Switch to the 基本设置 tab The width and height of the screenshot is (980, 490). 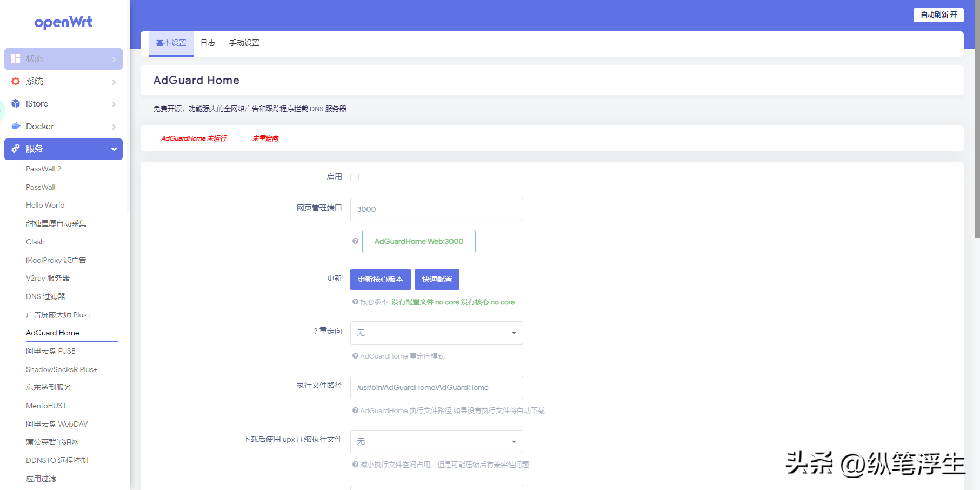pos(171,43)
